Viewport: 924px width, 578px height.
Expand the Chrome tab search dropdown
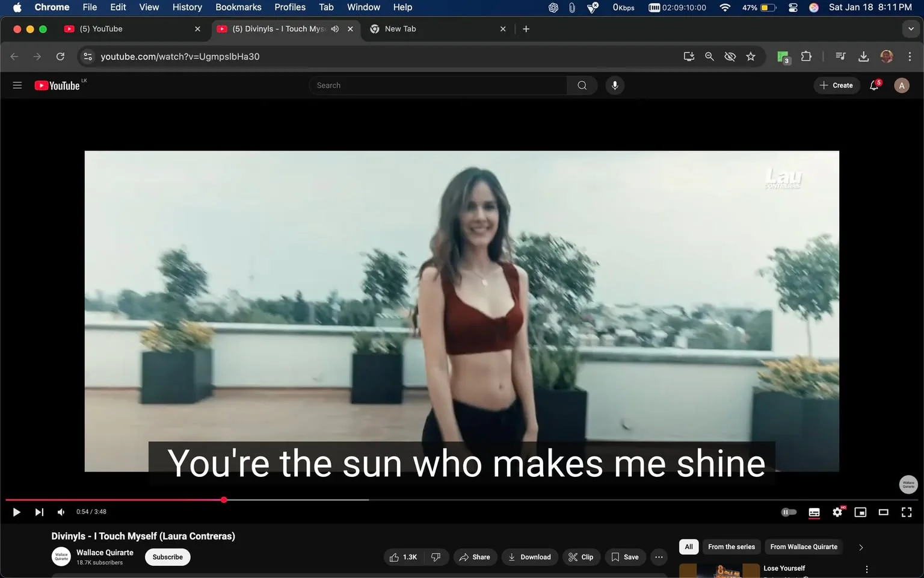(x=911, y=29)
